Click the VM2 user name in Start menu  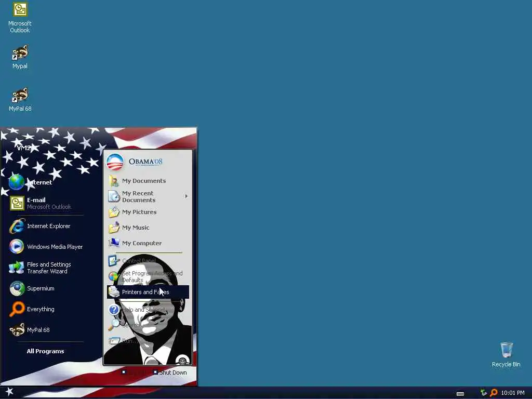click(x=24, y=148)
